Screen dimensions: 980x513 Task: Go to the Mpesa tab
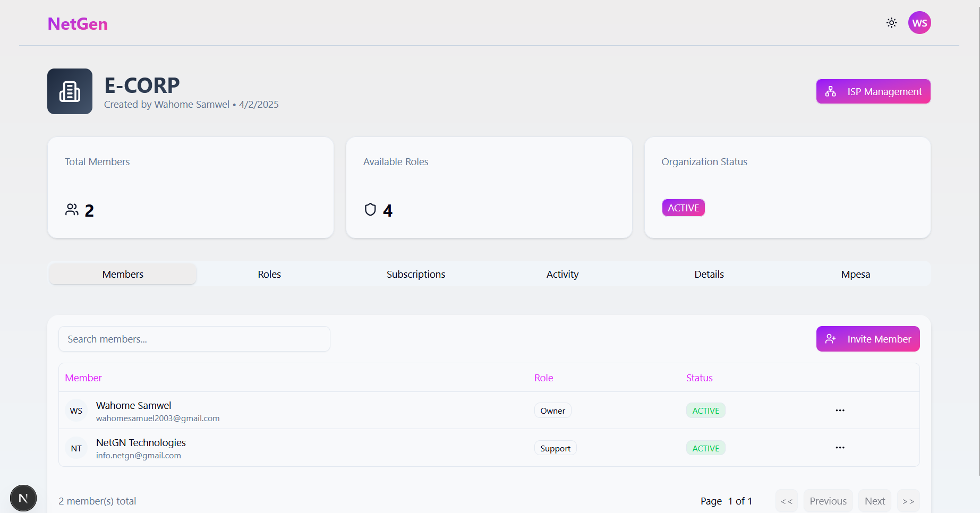[x=856, y=274]
